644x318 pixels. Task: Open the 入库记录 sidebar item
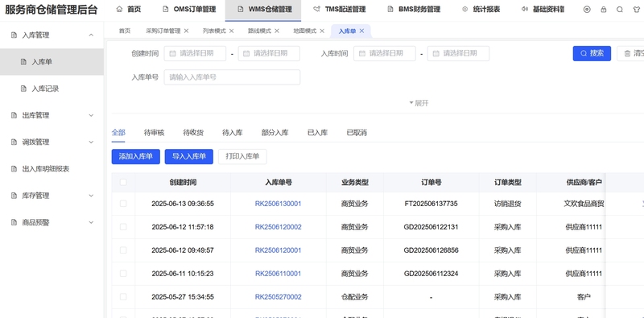pyautogui.click(x=52, y=89)
